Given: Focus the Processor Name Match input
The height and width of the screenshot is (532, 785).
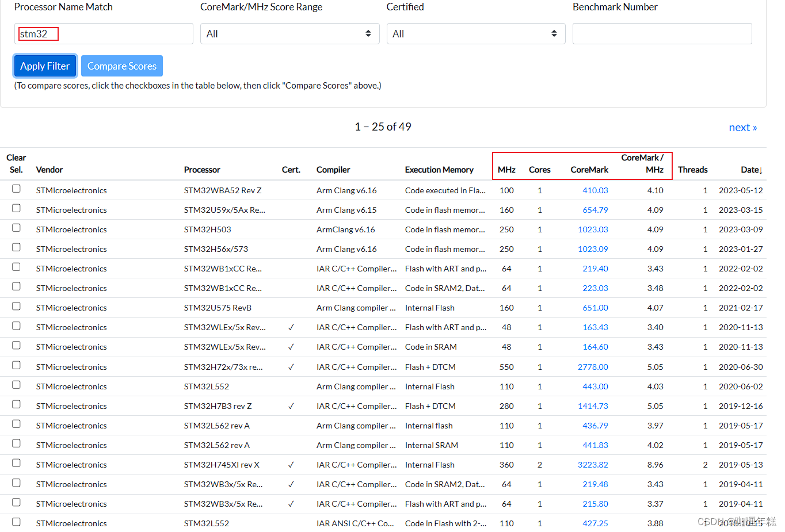Looking at the screenshot, I should 104,34.
